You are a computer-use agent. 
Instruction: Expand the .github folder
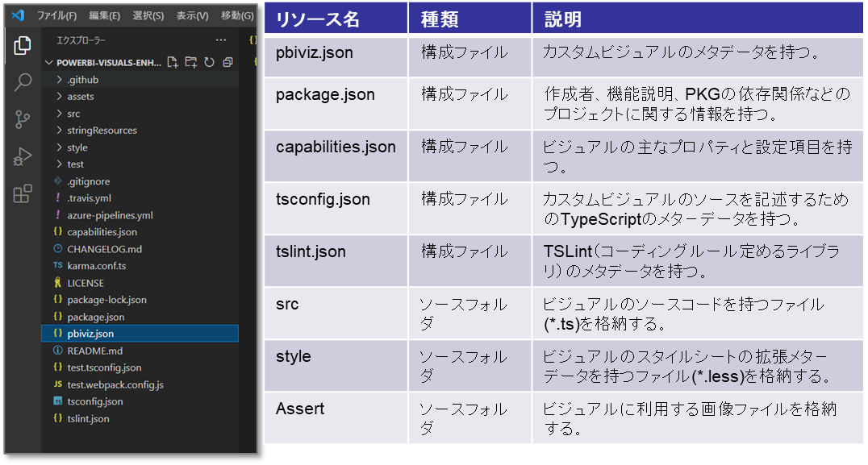[x=140, y=80]
